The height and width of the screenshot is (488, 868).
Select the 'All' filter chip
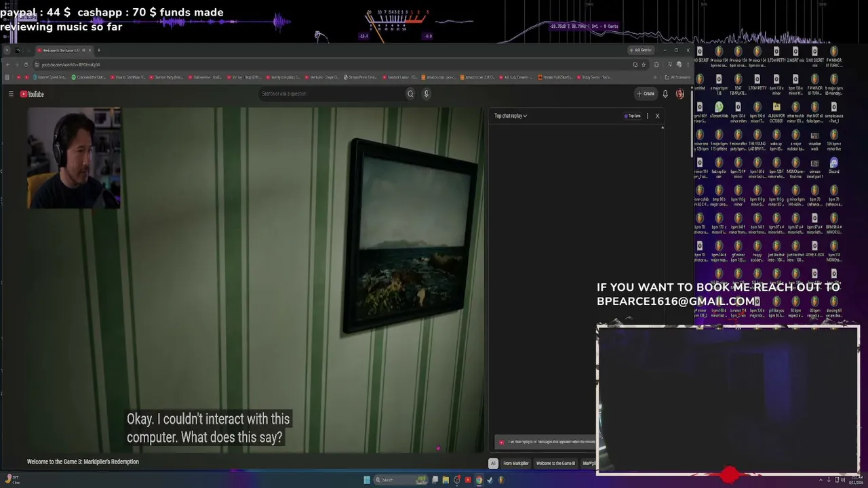coord(493,464)
